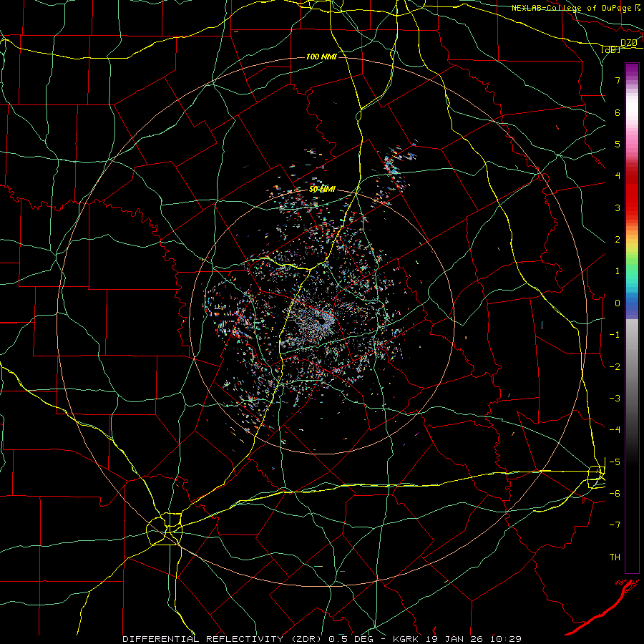Click the yellow highway loop at right-edge city
644x644 pixels.
(596, 477)
